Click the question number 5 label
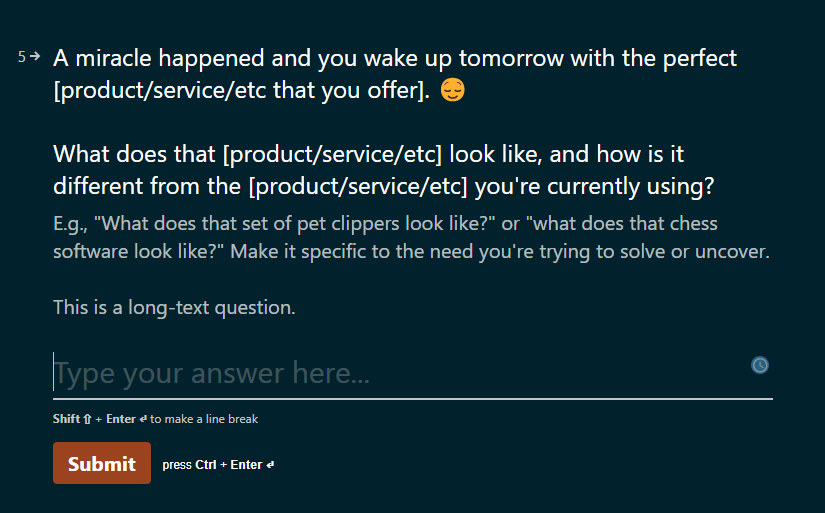The image size is (825, 513). tap(22, 57)
